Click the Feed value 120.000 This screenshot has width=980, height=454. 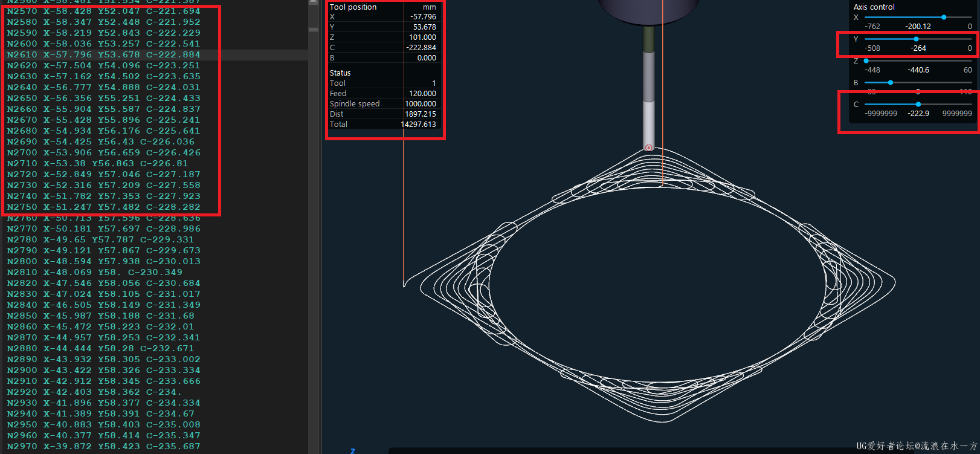422,94
